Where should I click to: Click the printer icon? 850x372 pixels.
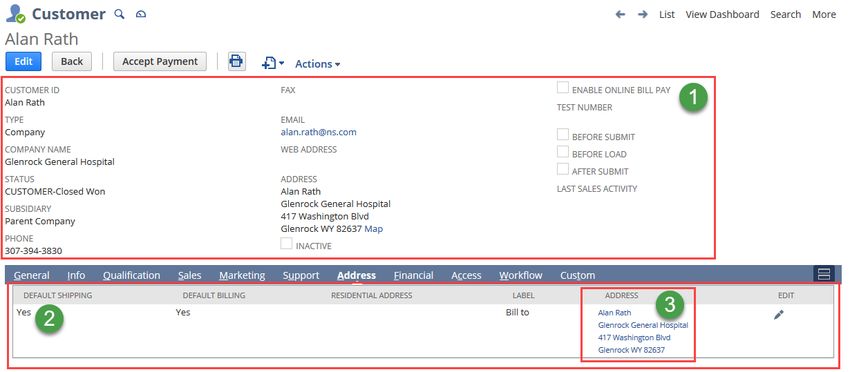(x=236, y=61)
